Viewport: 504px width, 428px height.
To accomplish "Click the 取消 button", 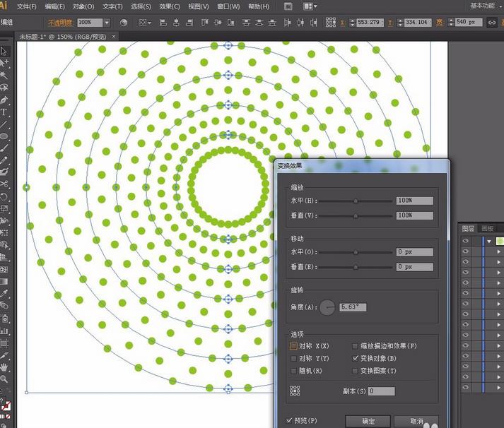I will point(416,421).
